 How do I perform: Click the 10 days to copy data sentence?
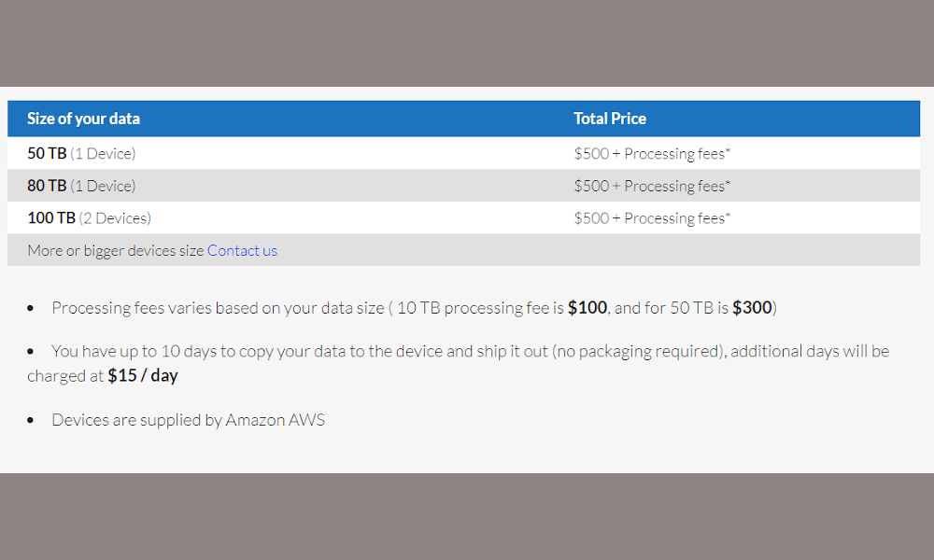click(x=458, y=363)
